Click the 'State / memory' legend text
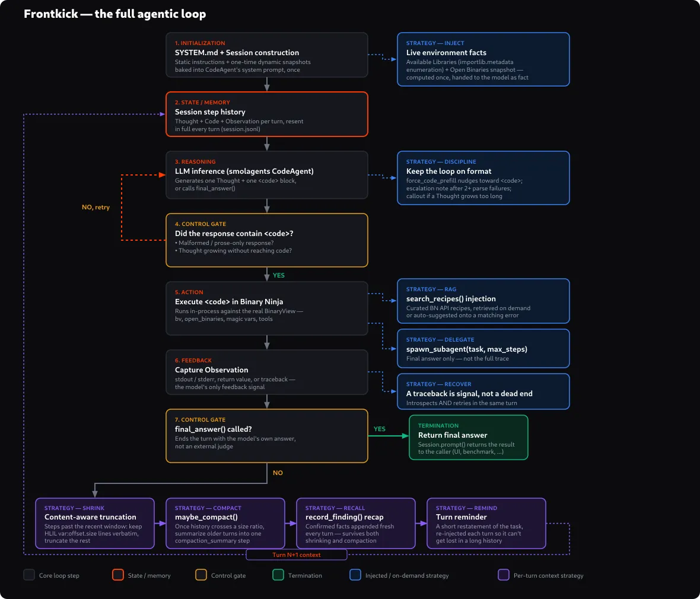The image size is (700, 599). click(149, 575)
